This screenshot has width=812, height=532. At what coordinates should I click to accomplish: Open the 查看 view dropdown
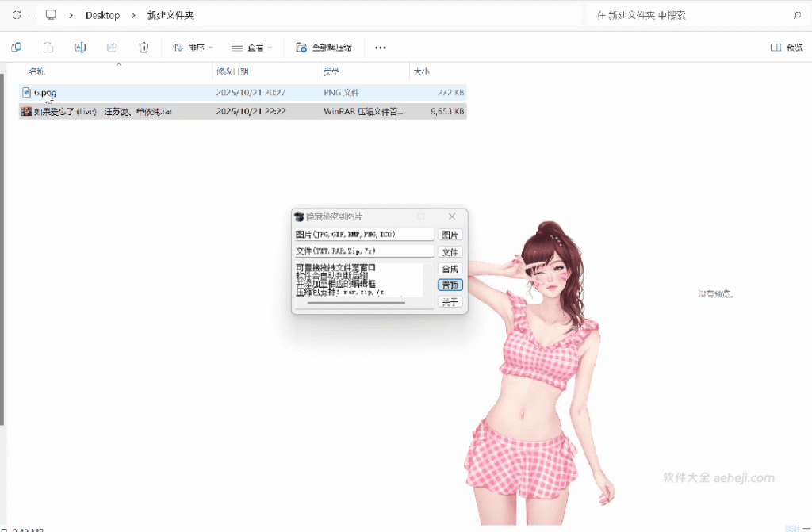(x=251, y=47)
